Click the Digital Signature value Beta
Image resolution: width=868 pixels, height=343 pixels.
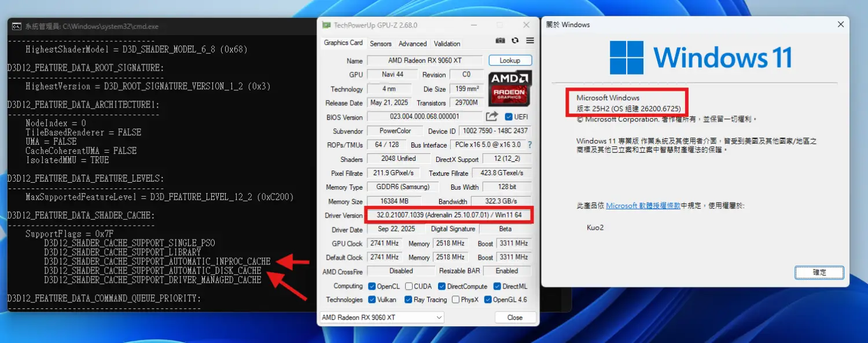pos(505,229)
